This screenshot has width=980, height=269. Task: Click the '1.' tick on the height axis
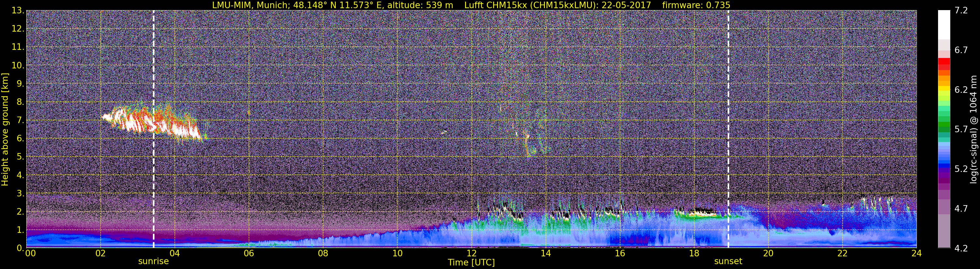tap(20, 230)
